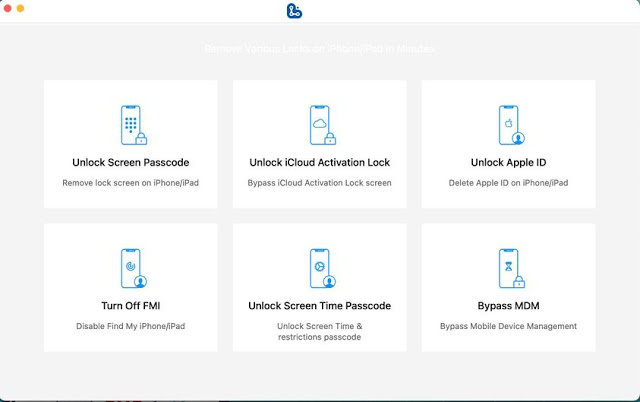Click 'Remove lock screen on iPhone/iPad' text
Screen dimensions: 640x402
pyautogui.click(x=131, y=183)
